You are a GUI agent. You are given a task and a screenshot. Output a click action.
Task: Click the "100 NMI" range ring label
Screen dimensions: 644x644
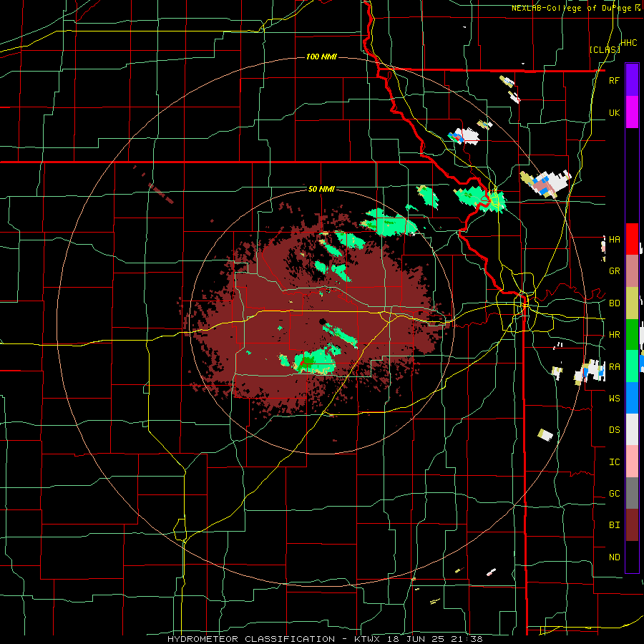click(321, 57)
